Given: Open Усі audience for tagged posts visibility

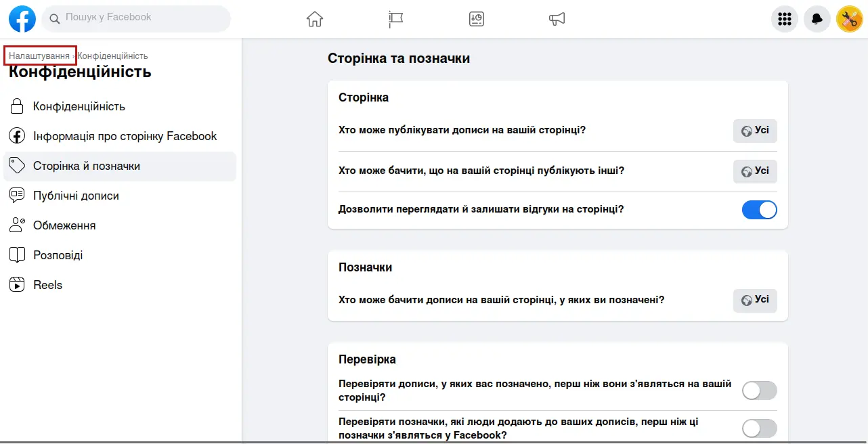Looking at the screenshot, I should (x=755, y=301).
